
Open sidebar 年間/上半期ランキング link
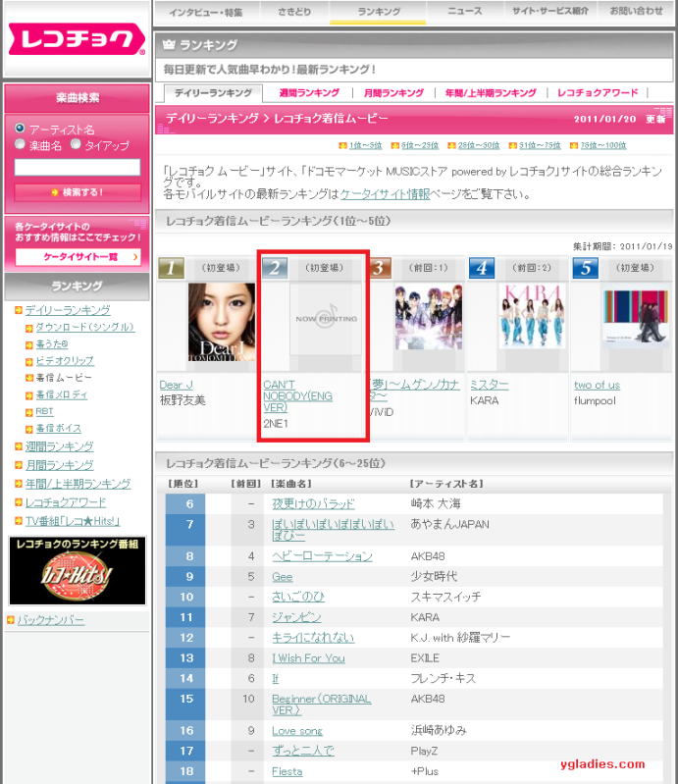[x=78, y=484]
